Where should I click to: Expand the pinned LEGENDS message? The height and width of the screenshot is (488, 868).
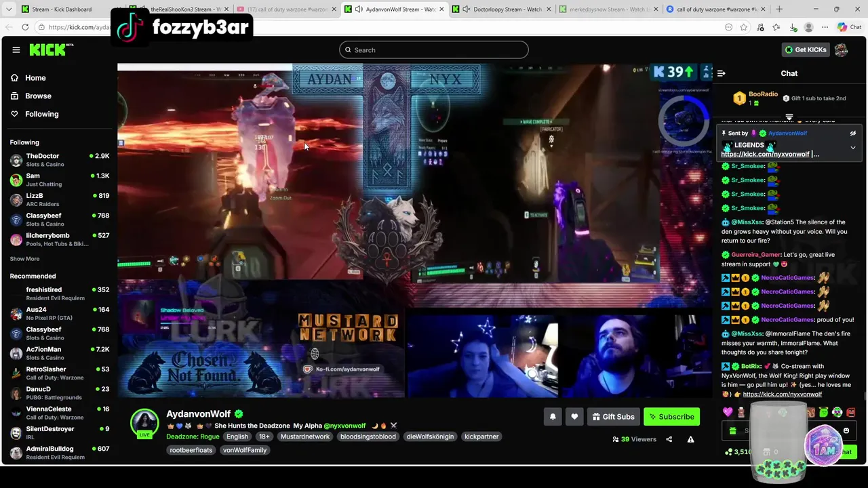click(x=853, y=147)
